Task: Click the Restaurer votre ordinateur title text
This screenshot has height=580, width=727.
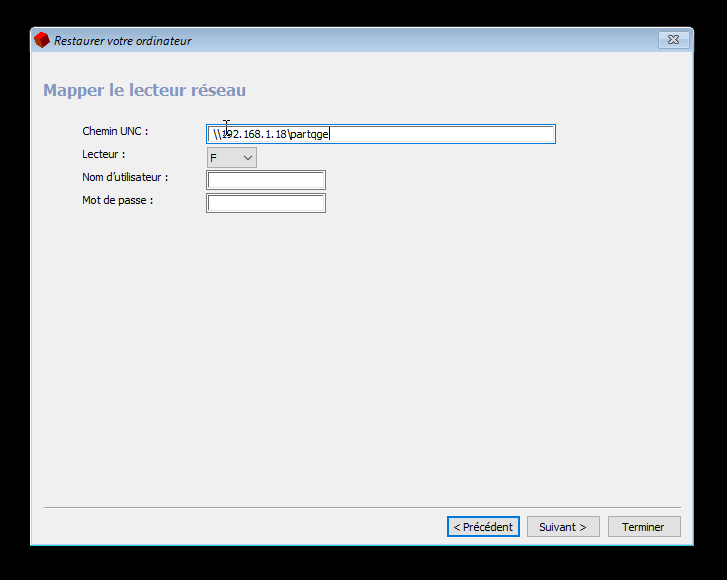Action: click(122, 41)
